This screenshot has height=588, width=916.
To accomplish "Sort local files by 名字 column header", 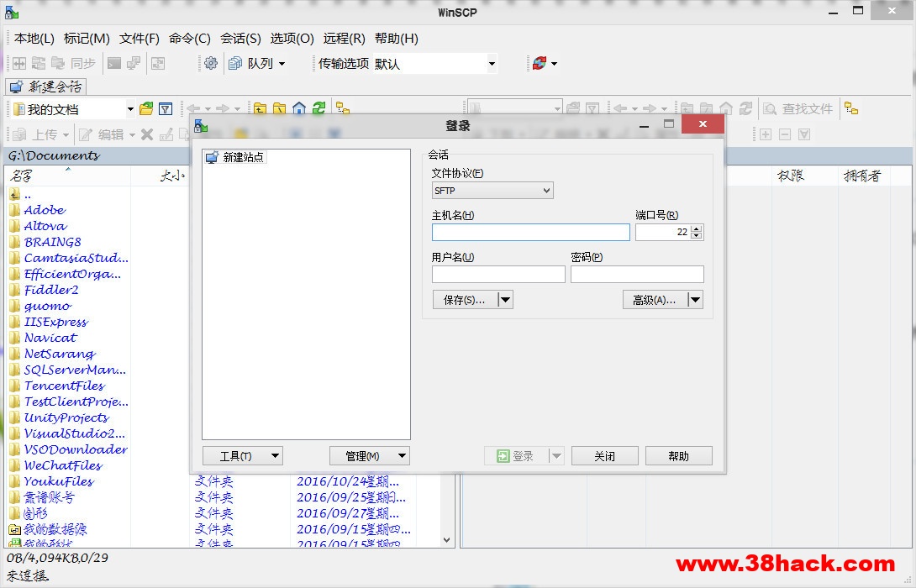I will [x=67, y=176].
